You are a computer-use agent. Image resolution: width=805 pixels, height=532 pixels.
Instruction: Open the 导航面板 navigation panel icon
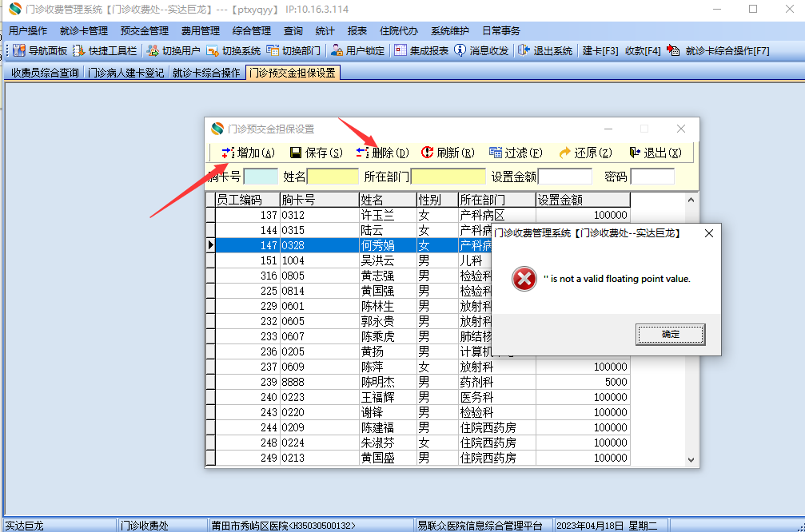pyautogui.click(x=19, y=50)
